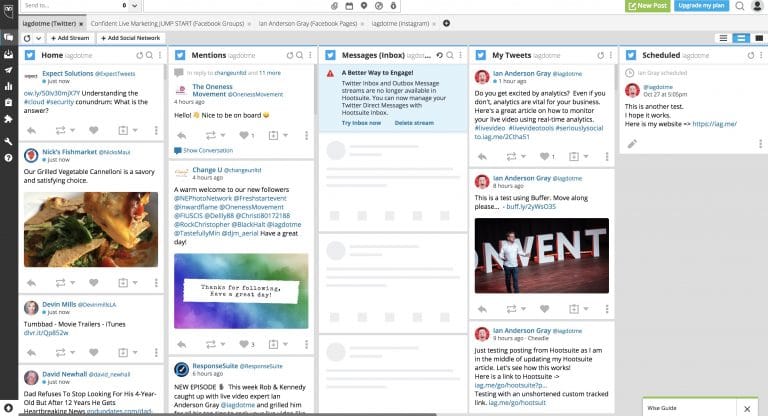Viewport: 768px width, 416px height.
Task: Open refresh interval dropdown arrow
Action: click(x=38, y=38)
